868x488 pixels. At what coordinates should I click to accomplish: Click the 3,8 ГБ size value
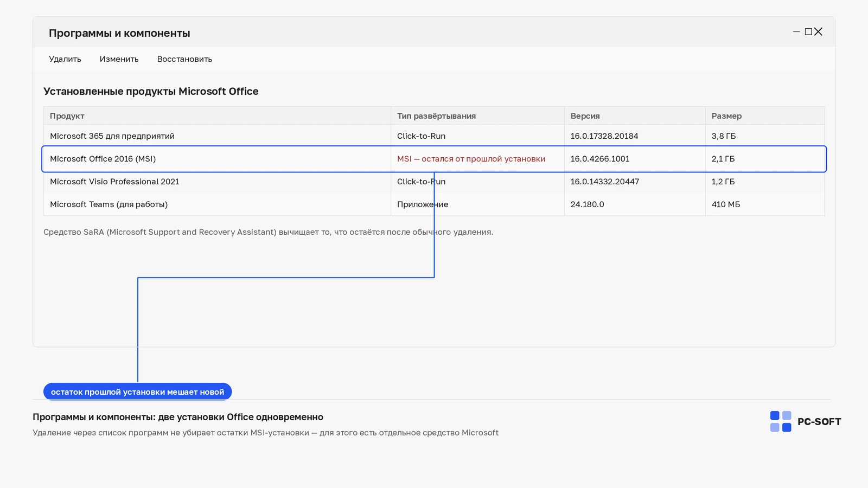[724, 136]
